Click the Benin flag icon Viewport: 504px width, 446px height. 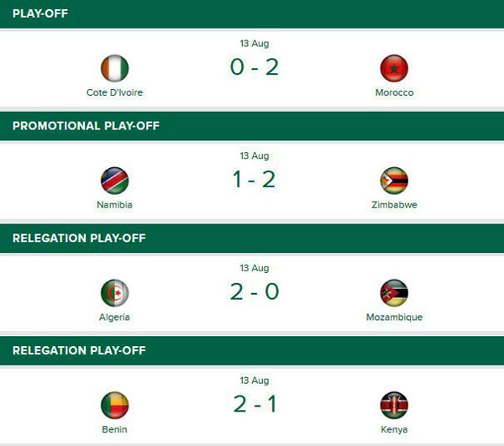[x=114, y=405]
